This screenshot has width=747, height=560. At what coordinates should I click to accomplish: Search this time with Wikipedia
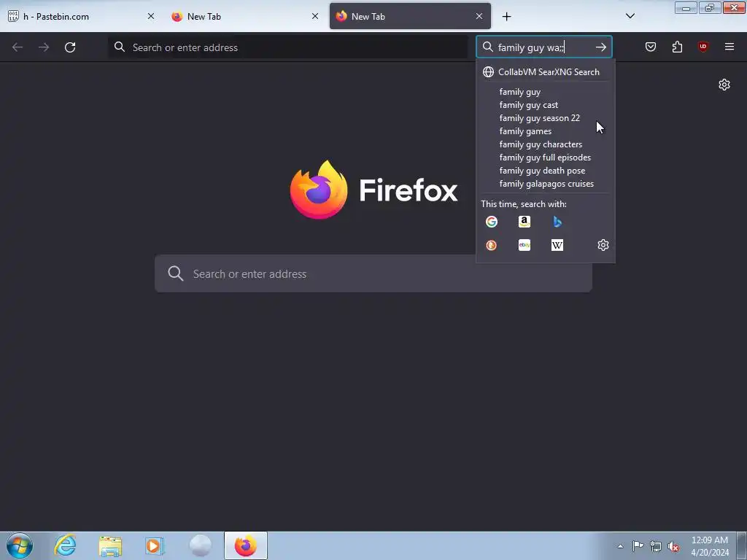point(557,245)
